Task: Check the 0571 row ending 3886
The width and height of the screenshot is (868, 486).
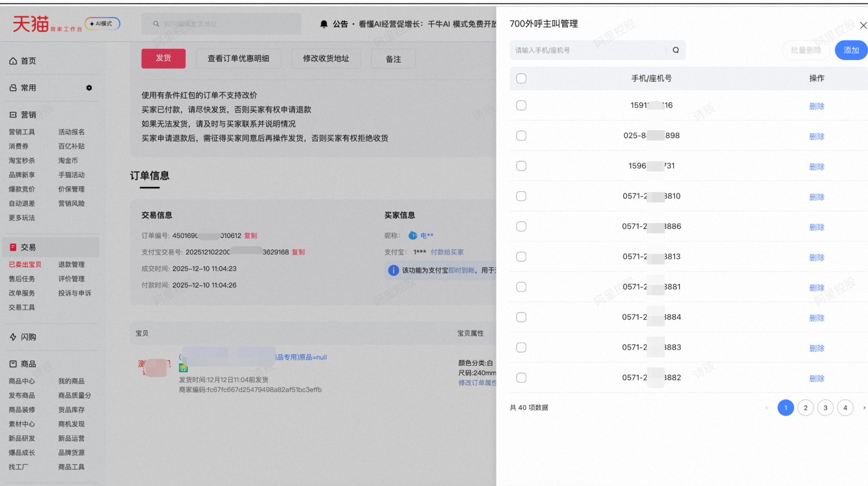Action: (x=521, y=227)
